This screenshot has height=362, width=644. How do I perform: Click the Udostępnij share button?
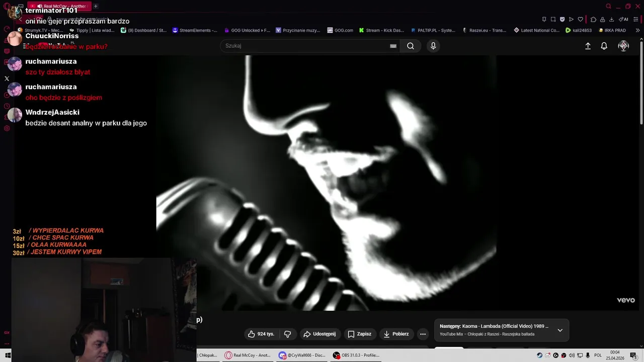[319, 334]
